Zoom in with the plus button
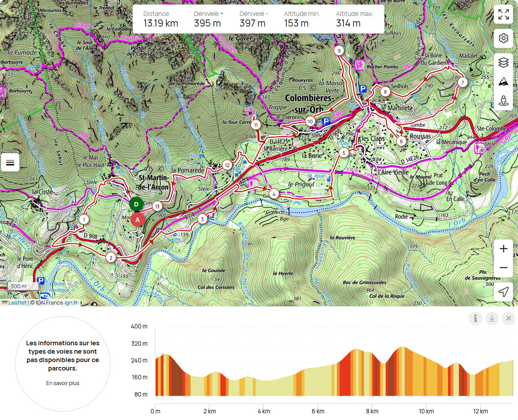This screenshot has height=420, width=518. coord(503,248)
